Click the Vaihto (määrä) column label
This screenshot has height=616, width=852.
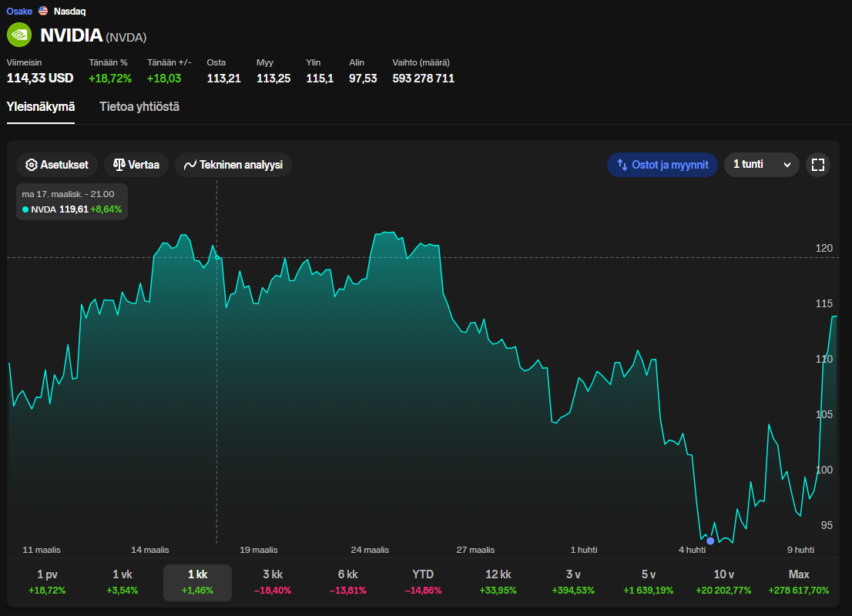(x=421, y=62)
